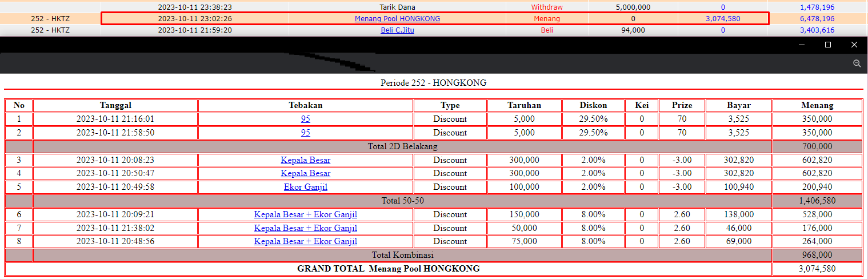Open the Beli C.Jitu link

(x=397, y=30)
